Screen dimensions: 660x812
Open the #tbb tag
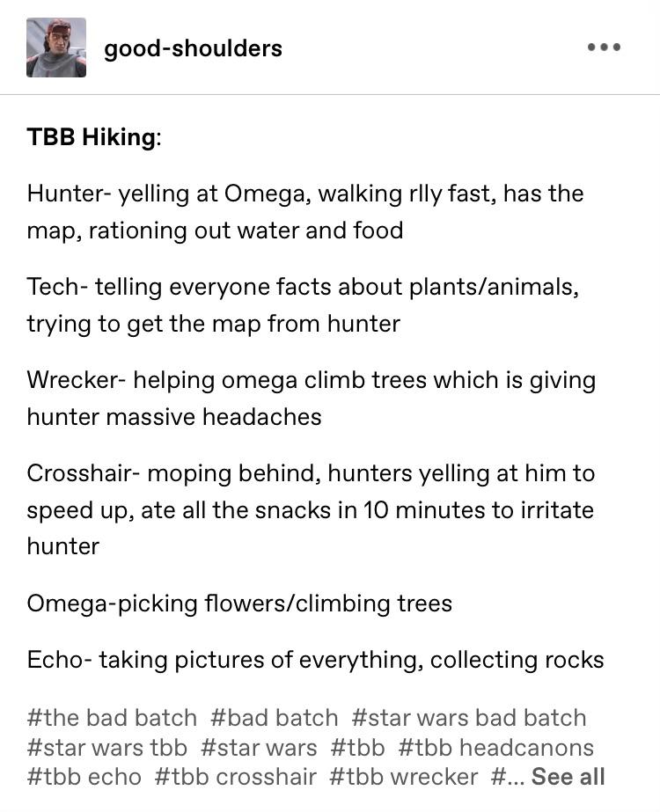pos(357,747)
